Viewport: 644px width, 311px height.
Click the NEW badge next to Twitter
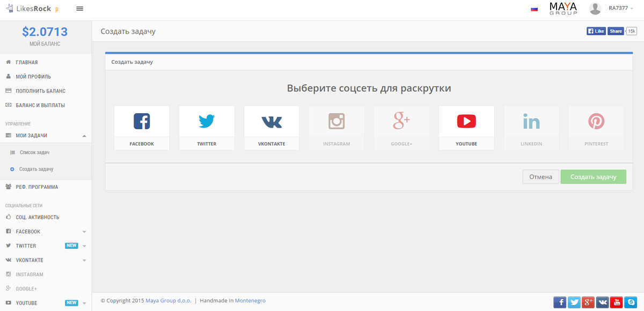coord(71,246)
